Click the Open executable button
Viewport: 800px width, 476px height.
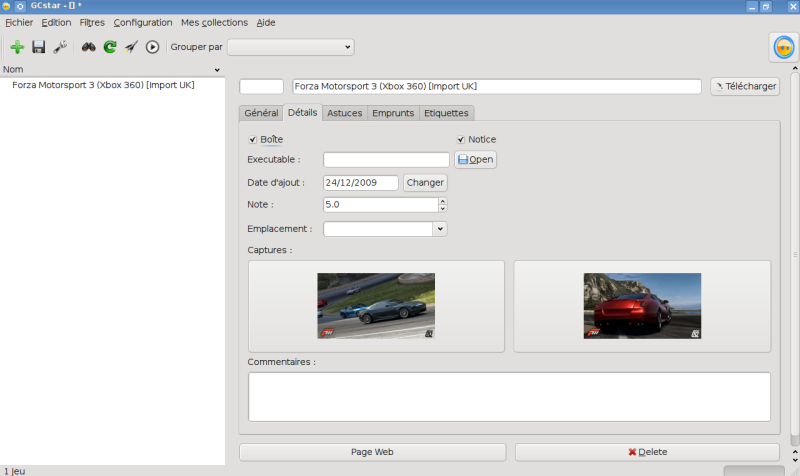click(476, 160)
